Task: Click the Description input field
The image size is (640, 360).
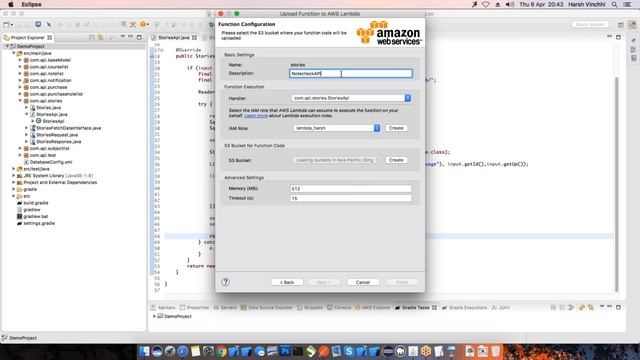Action: (351, 73)
